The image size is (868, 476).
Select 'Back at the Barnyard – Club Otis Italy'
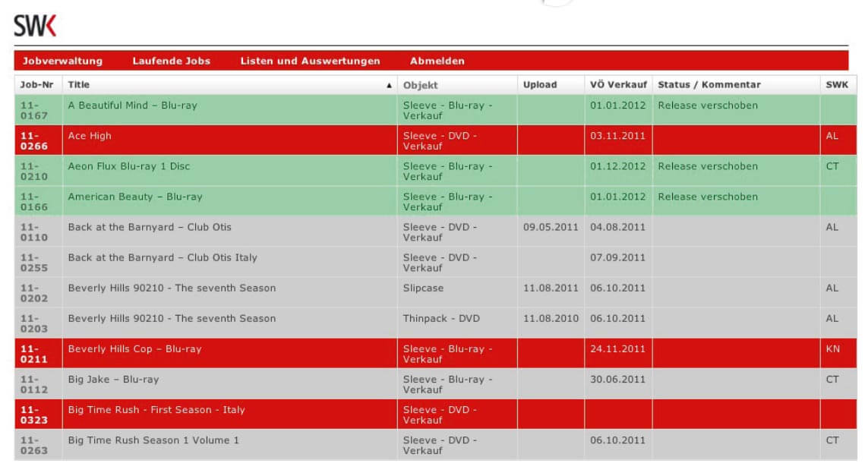click(163, 257)
